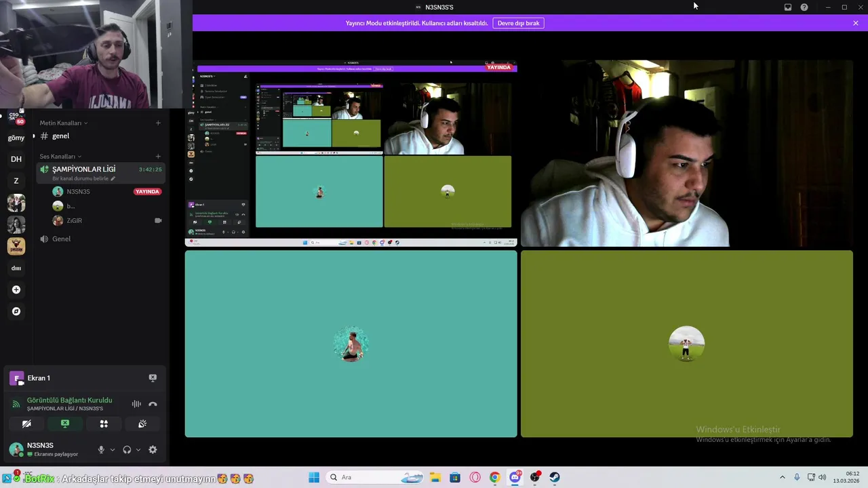Open Discord inbox icon

(788, 7)
